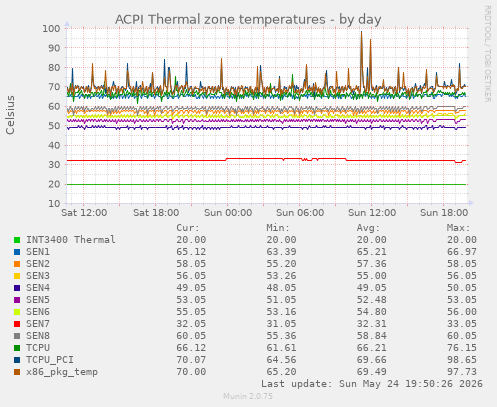Click SEN7 average value 32.31
The height and width of the screenshot is (407, 497).
[372, 324]
